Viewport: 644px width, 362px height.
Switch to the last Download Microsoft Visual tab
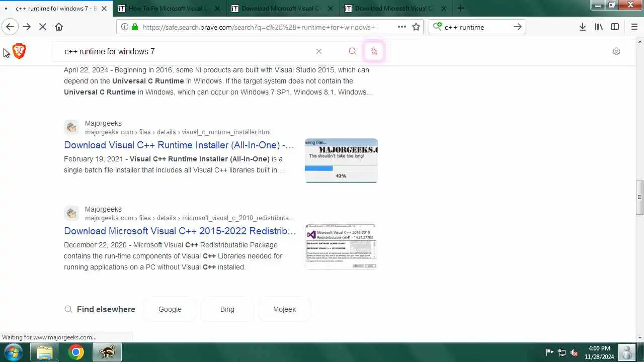tap(396, 9)
